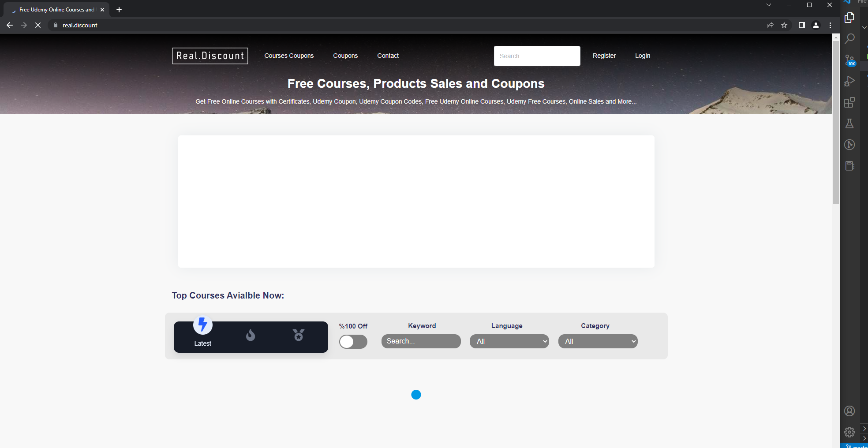Open the Search panel in VS Code sidebar
This screenshot has height=448, width=868.
click(x=849, y=39)
